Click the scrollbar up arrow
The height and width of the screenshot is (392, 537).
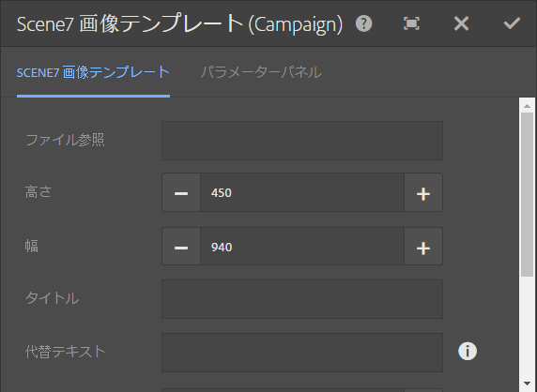(527, 106)
